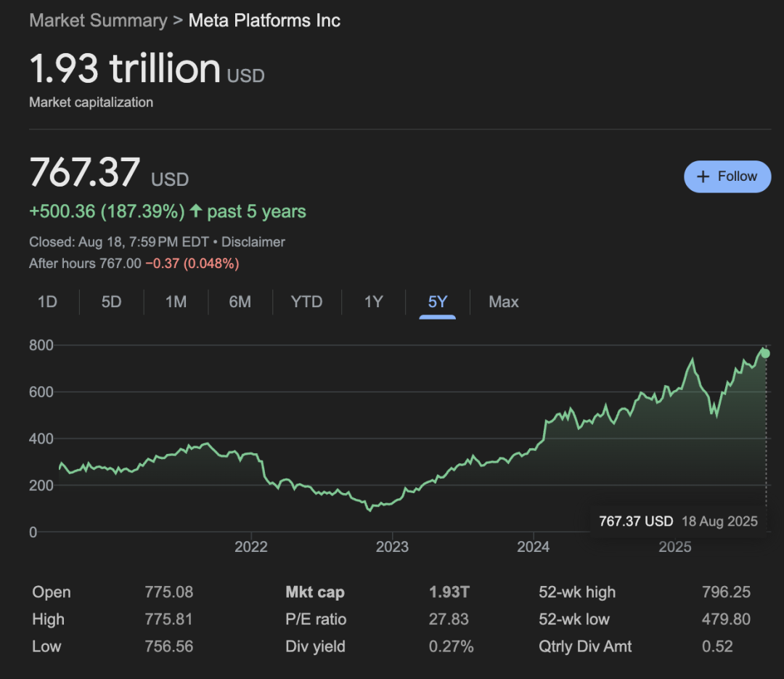Click the Mkt cap label
784x679 pixels.
pyautogui.click(x=315, y=592)
